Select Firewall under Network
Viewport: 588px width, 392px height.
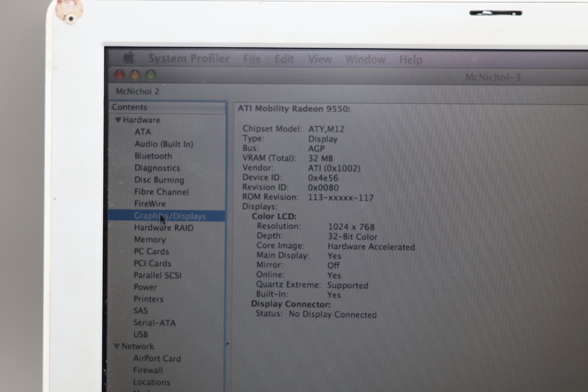tap(148, 370)
